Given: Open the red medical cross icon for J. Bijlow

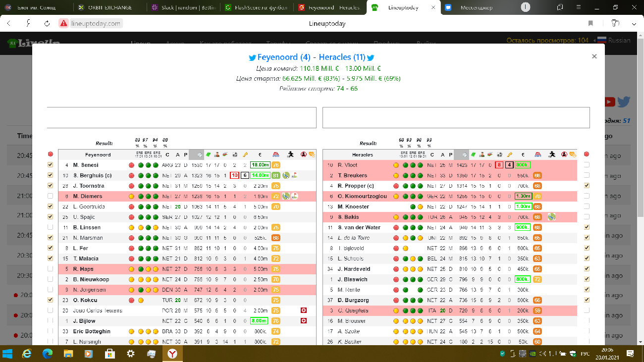Looking at the screenshot, I should tap(303, 321).
